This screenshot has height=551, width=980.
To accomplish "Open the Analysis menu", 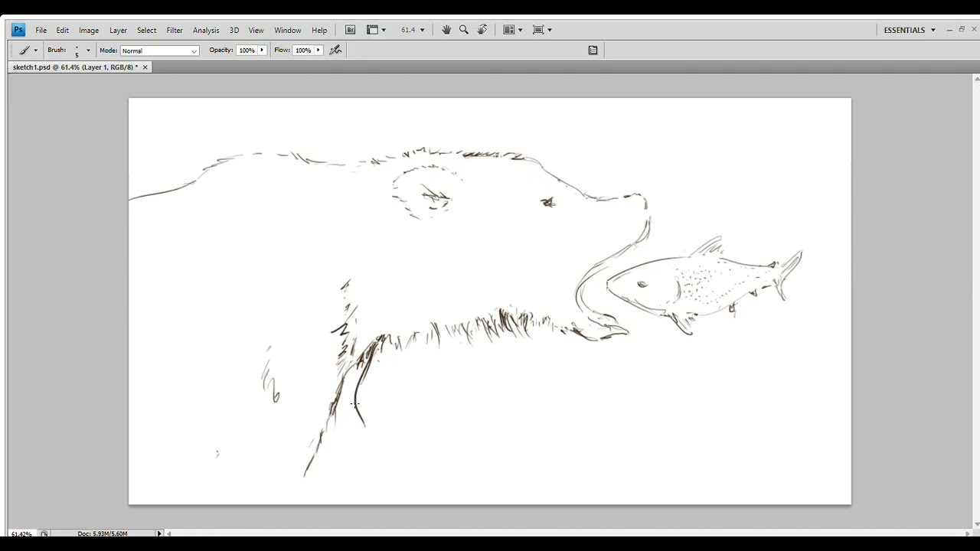I will coord(206,30).
